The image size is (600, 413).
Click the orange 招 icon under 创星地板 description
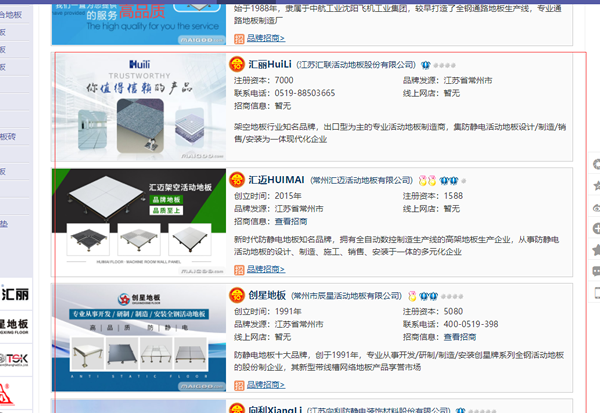coord(239,385)
